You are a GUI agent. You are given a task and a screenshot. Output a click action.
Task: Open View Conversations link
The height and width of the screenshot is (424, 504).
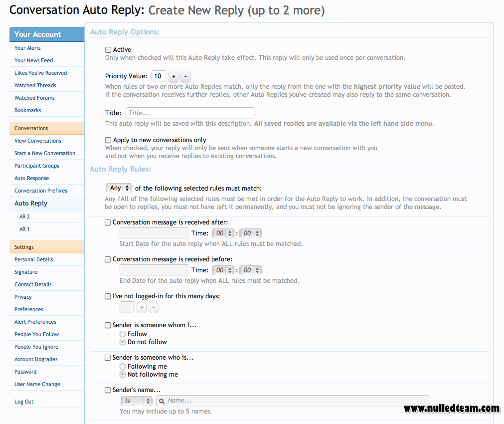coord(38,141)
